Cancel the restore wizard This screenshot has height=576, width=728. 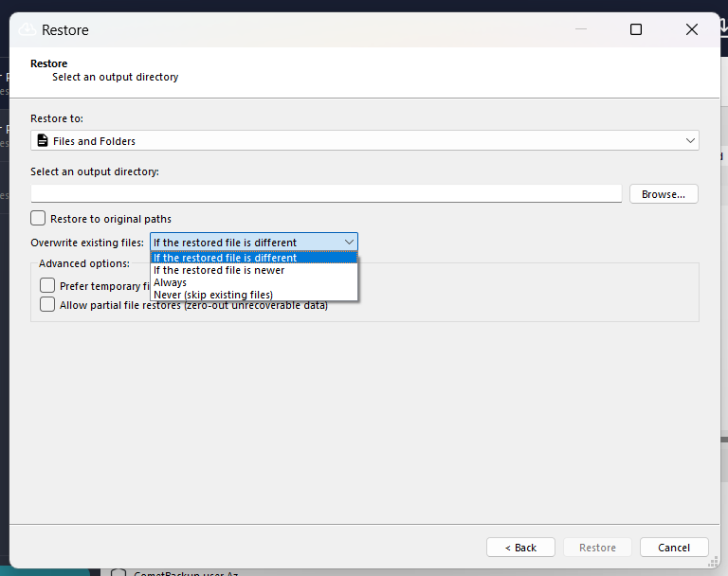point(674,548)
